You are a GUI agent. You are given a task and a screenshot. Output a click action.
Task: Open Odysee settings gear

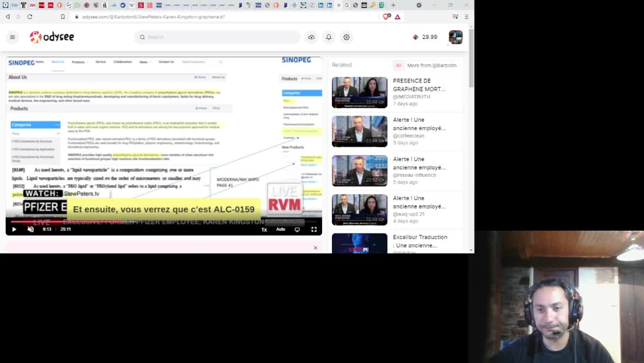point(347,37)
